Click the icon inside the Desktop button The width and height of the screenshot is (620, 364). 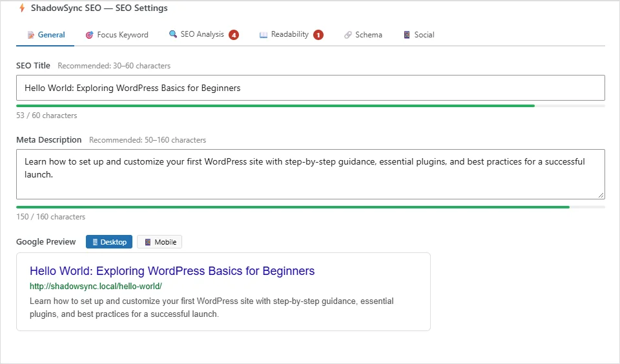click(x=95, y=242)
